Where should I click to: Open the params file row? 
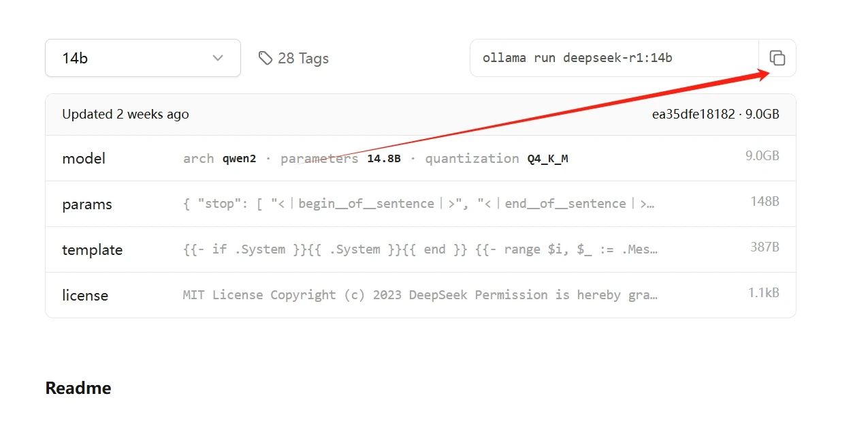click(x=421, y=204)
